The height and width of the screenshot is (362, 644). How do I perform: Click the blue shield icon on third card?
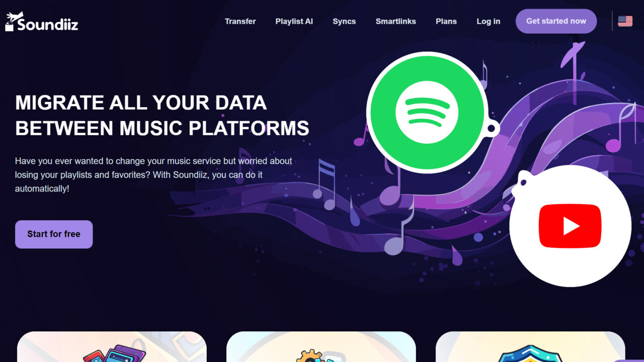tap(530, 353)
